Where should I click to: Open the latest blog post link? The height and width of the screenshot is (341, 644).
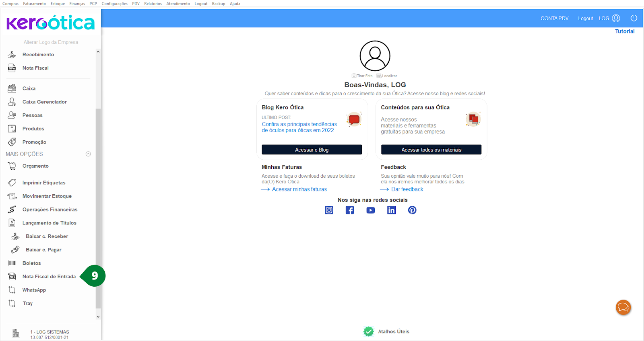click(x=299, y=127)
